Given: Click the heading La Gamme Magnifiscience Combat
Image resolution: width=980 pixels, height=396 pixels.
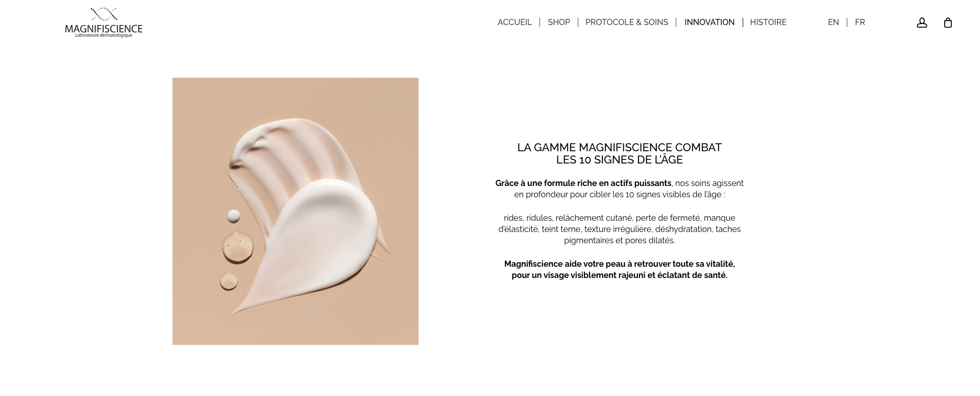Looking at the screenshot, I should (x=619, y=154).
